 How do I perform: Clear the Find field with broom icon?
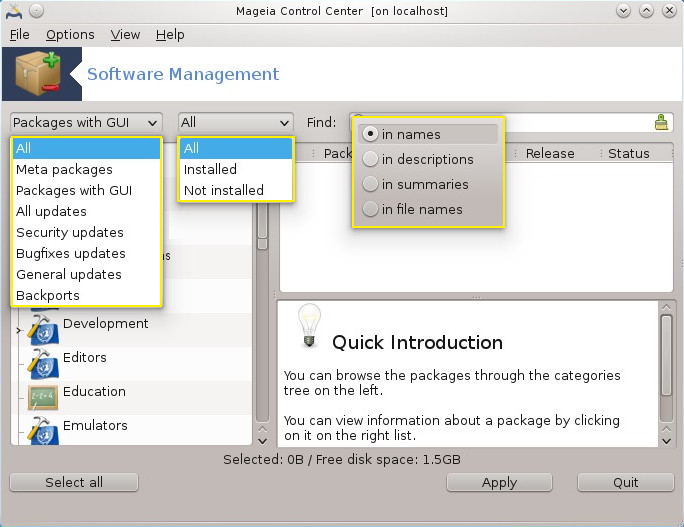pos(661,123)
